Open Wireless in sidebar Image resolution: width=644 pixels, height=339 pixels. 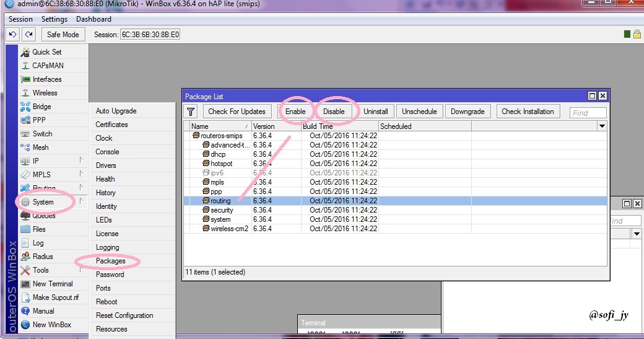53,92
